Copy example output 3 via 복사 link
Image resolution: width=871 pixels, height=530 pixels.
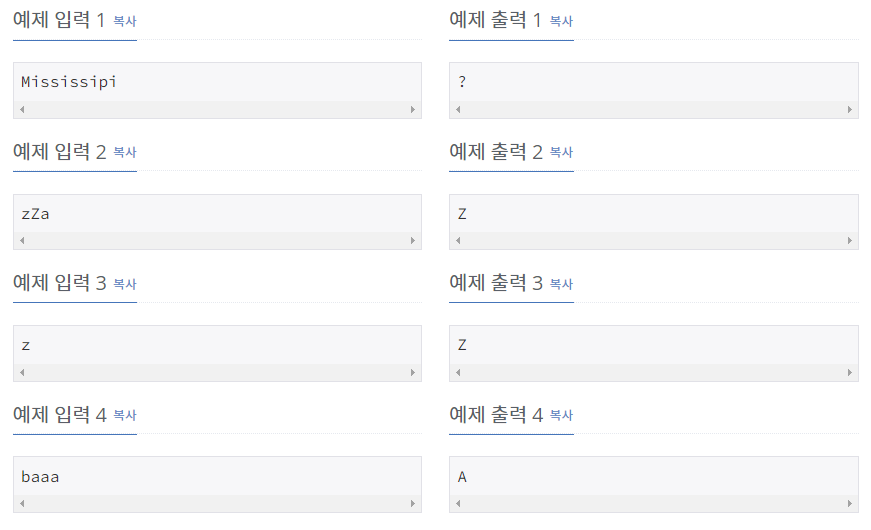click(x=561, y=284)
